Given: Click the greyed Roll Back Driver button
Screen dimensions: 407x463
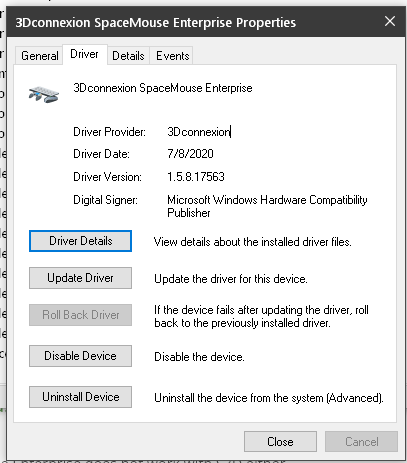Looking at the screenshot, I should coord(80,315).
